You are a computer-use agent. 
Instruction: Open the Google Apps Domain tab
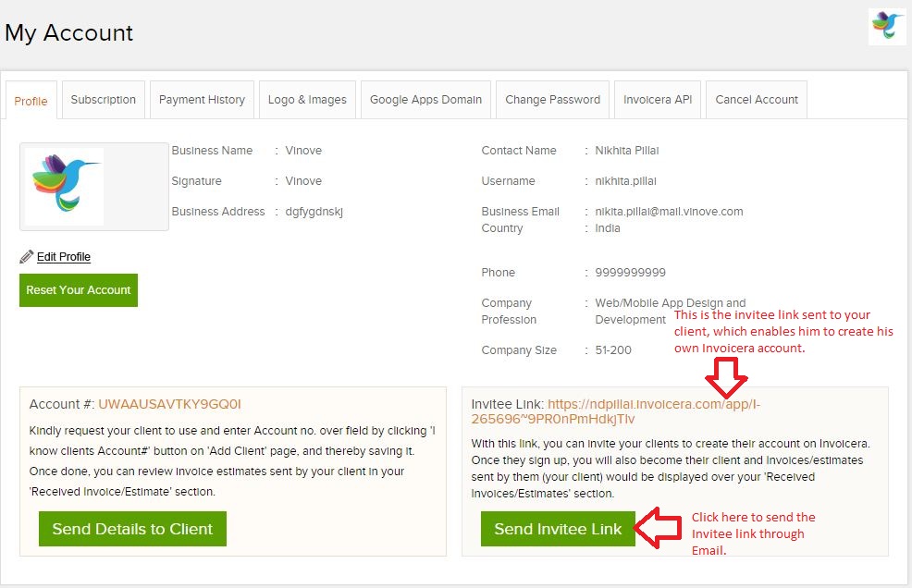(425, 100)
